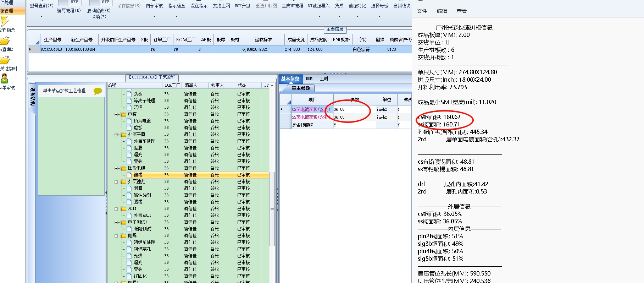
Task: Click the document icon next to 镀锡
Action: tap(129, 175)
